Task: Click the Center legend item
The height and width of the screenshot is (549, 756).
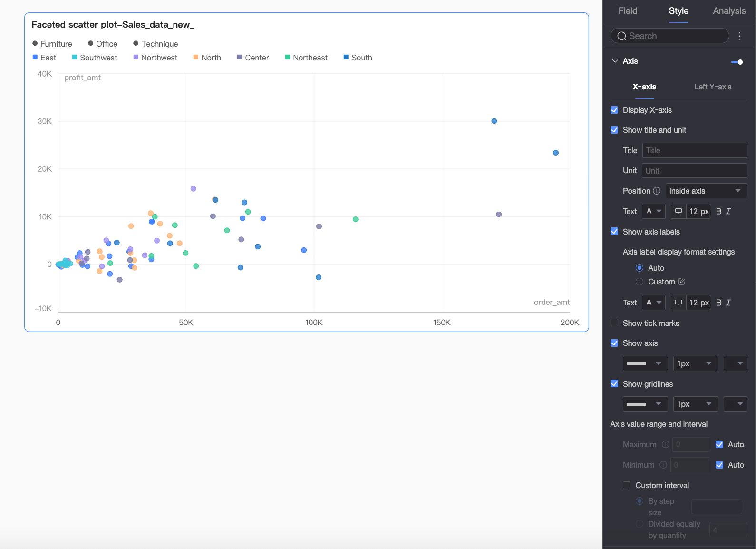Action: click(x=253, y=58)
